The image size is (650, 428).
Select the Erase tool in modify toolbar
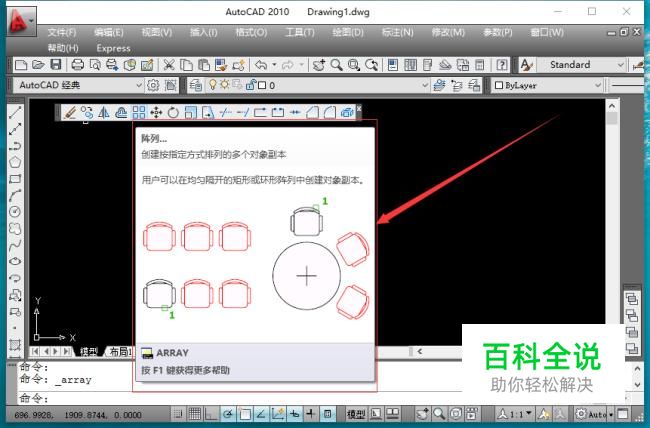tap(70, 112)
